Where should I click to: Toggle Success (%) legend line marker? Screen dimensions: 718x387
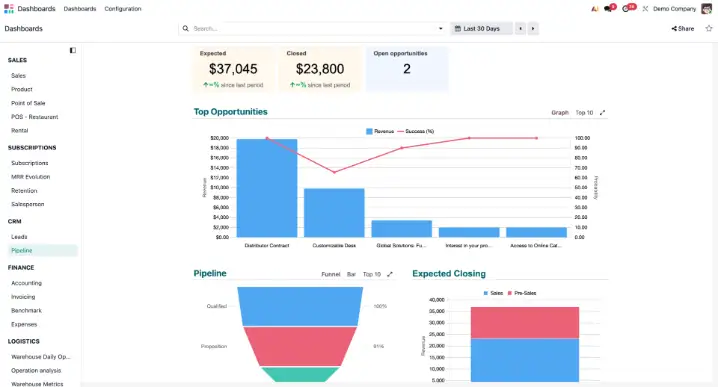point(401,131)
